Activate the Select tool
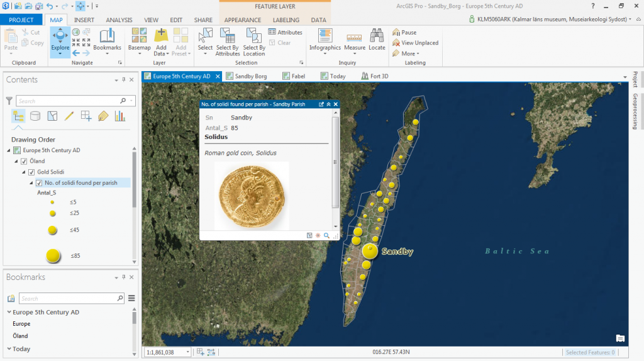The height and width of the screenshot is (361, 644). pos(205,42)
